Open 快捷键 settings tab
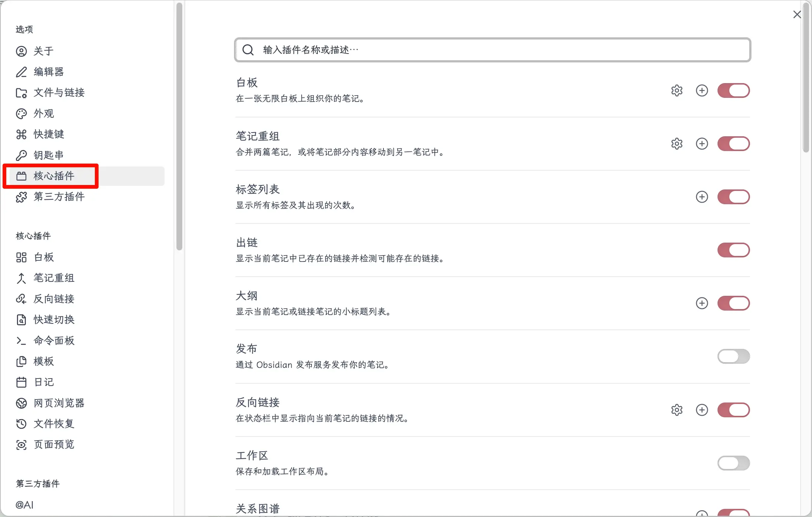This screenshot has width=812, height=517. (49, 134)
